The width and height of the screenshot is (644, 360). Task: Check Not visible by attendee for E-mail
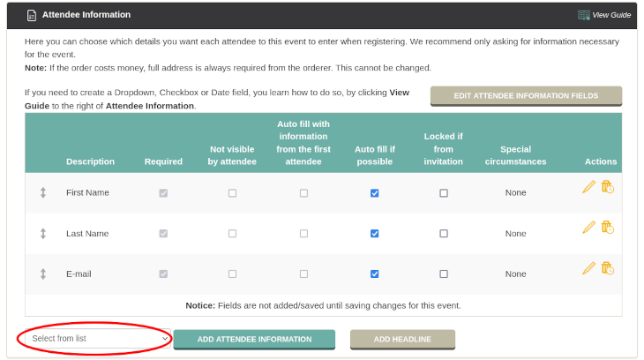click(x=233, y=274)
